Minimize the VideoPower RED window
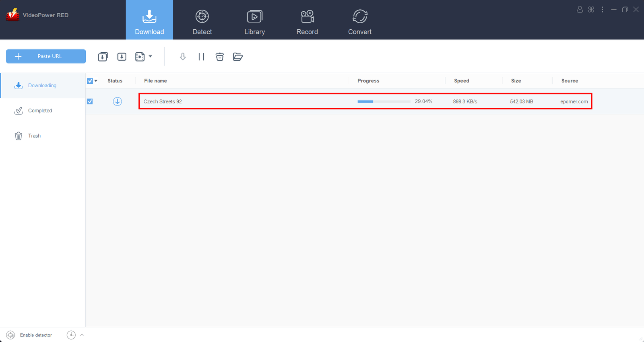644x342 pixels. coord(614,9)
